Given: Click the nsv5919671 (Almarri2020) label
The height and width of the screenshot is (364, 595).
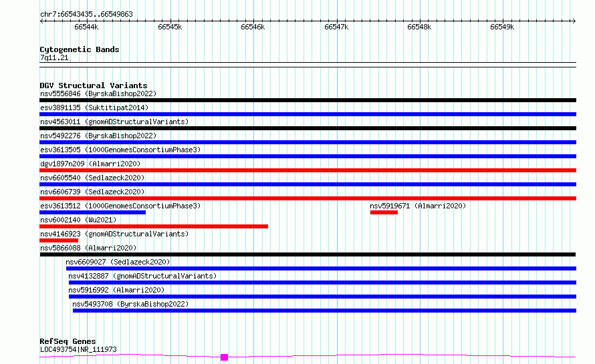Looking at the screenshot, I should click(x=418, y=206).
